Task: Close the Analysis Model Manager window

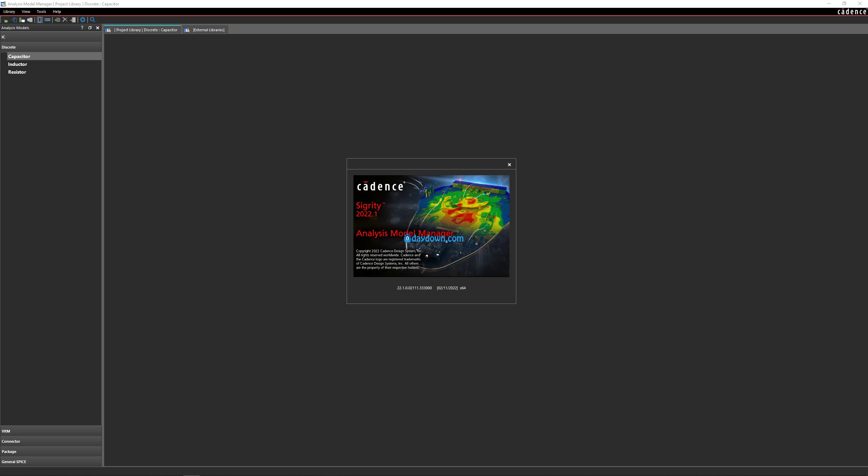Action: point(860,4)
